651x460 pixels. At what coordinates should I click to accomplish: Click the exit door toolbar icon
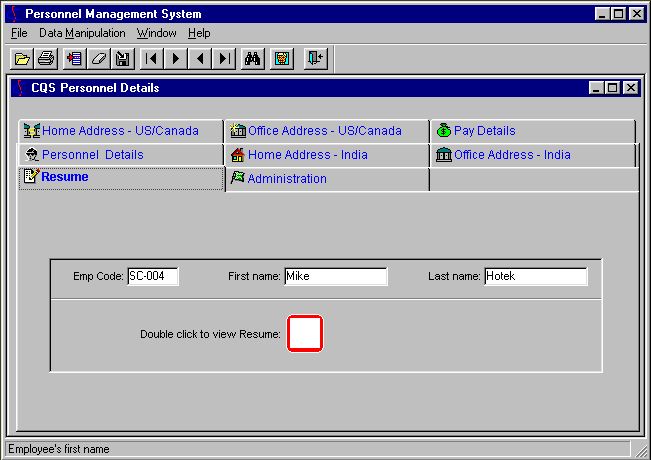click(x=315, y=59)
